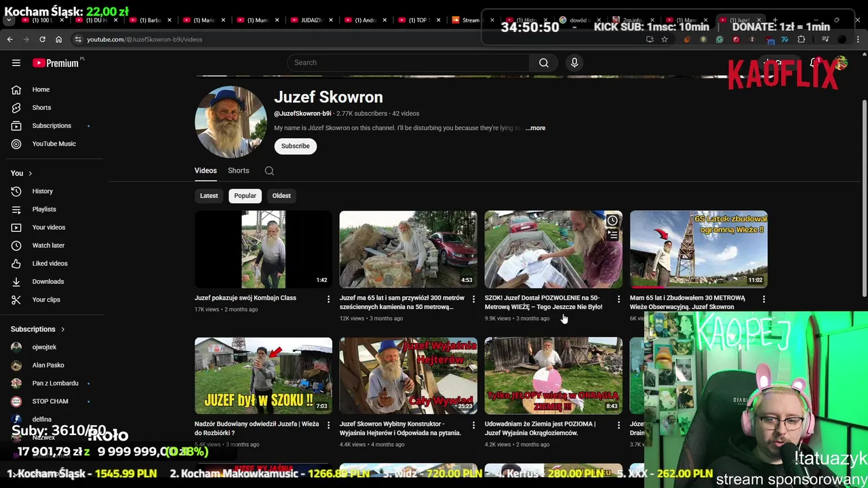Screen dimensions: 868x488
Task: Open options for SZOK POZWOLENIE video
Action: 618,299
